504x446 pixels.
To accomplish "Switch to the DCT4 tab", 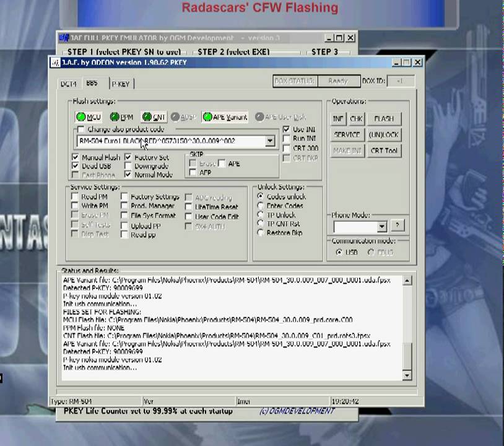I will coord(69,84).
